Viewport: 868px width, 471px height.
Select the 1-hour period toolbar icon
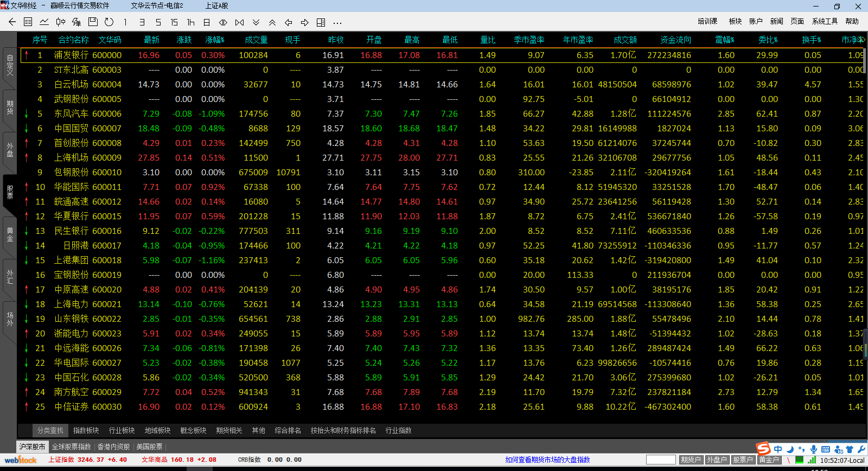coord(190,22)
